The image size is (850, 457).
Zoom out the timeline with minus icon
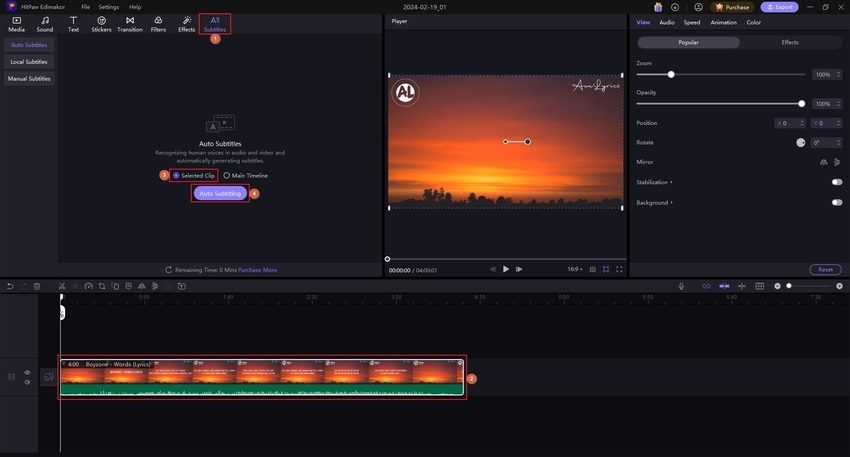[x=777, y=286]
